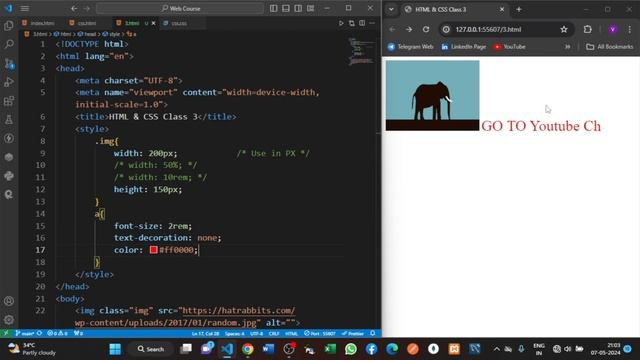Open the All Bookmarks folder

tap(609, 47)
